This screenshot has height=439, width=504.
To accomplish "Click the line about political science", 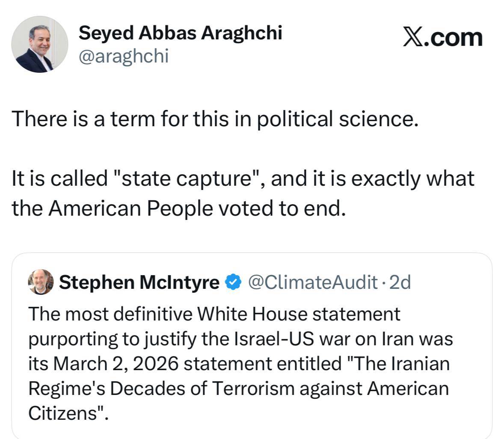I will (x=214, y=119).
